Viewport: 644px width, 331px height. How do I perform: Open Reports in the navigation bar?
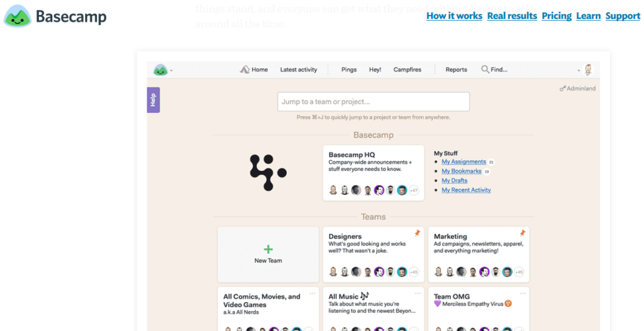(457, 70)
